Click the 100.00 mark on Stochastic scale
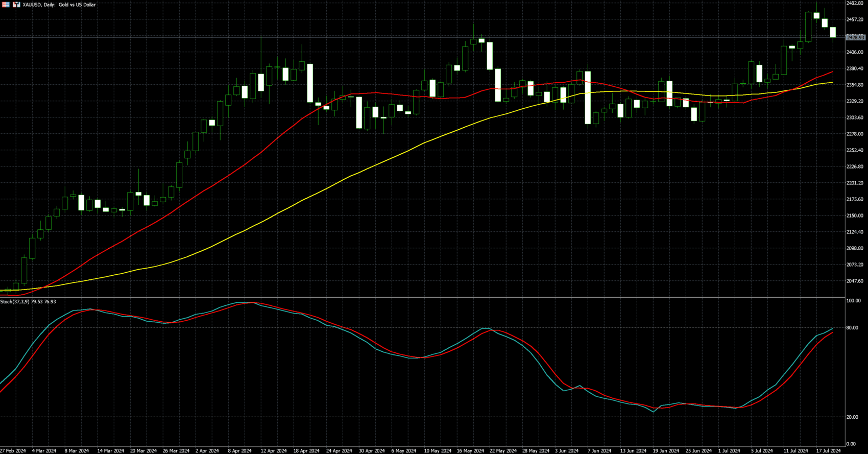868x454 pixels. [x=853, y=301]
